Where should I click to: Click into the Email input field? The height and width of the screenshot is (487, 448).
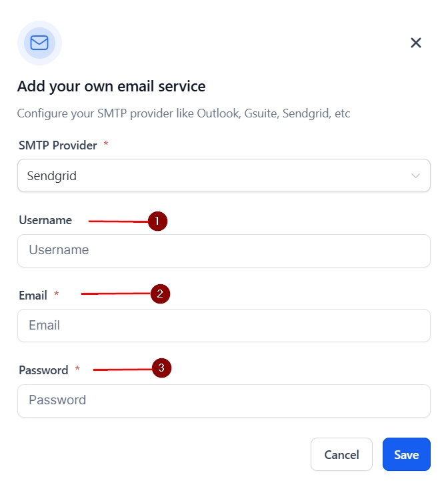(223, 326)
